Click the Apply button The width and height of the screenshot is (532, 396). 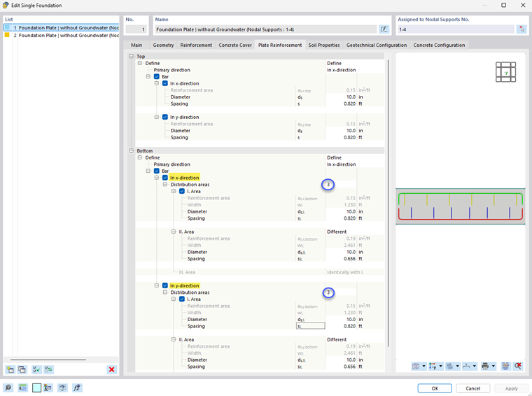[x=511, y=388]
